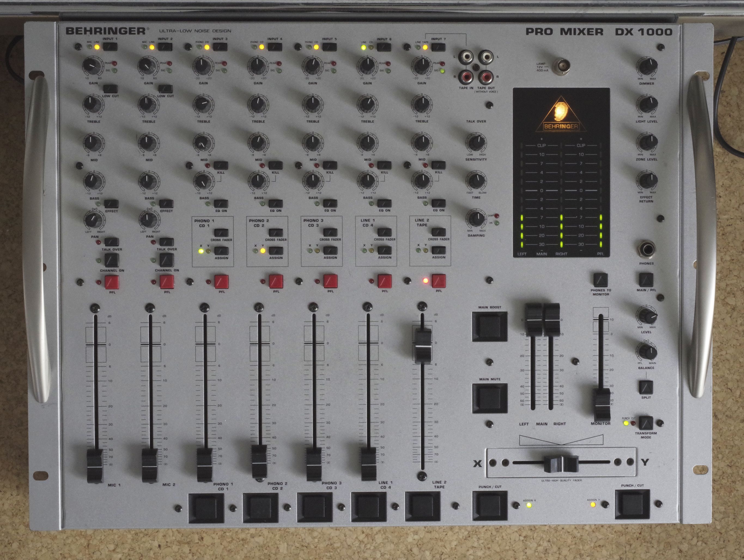Push the MAIN MUTE button

tap(490, 398)
